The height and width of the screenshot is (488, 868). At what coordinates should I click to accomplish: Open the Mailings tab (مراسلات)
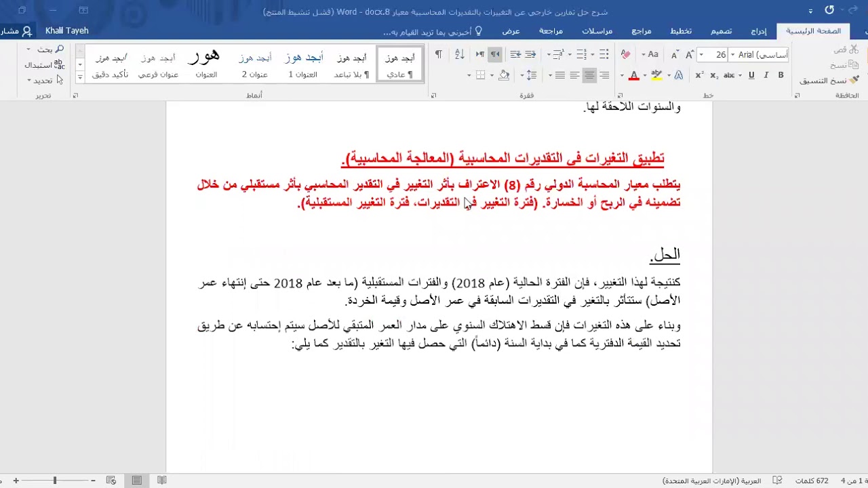pyautogui.click(x=597, y=31)
